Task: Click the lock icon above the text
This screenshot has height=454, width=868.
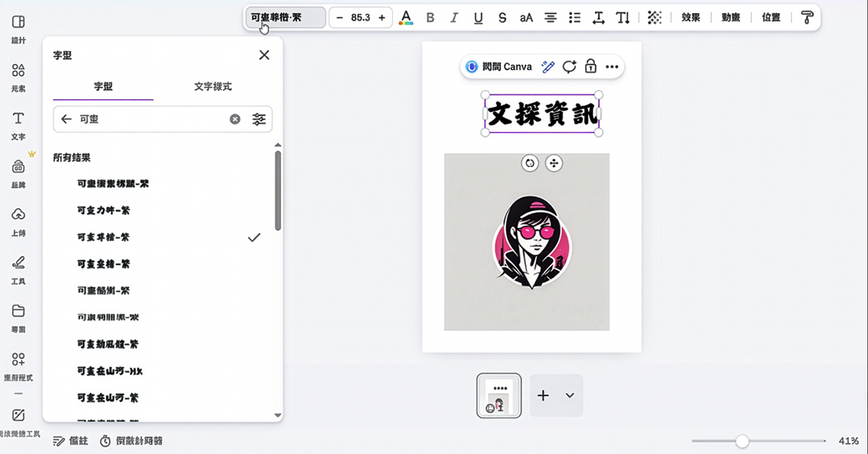Action: pyautogui.click(x=591, y=67)
